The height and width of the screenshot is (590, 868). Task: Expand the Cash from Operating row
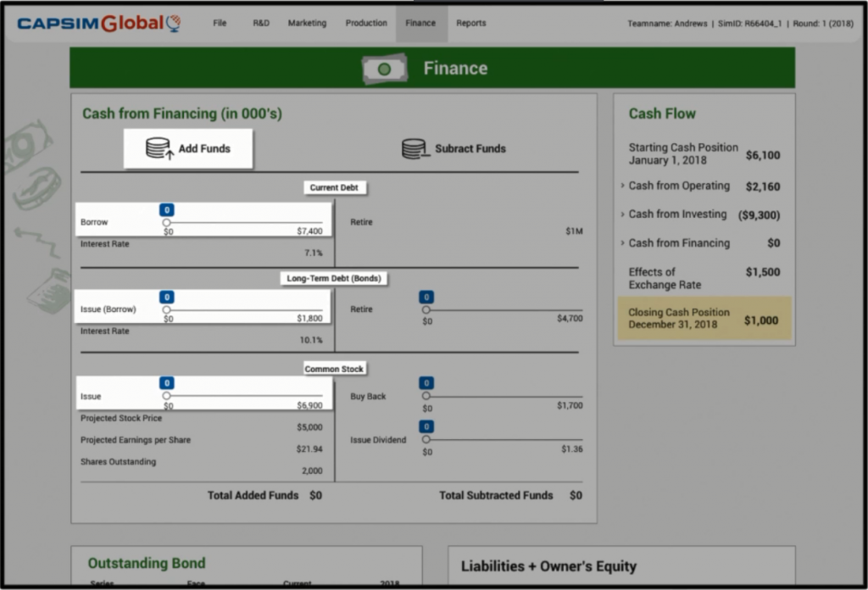click(623, 186)
